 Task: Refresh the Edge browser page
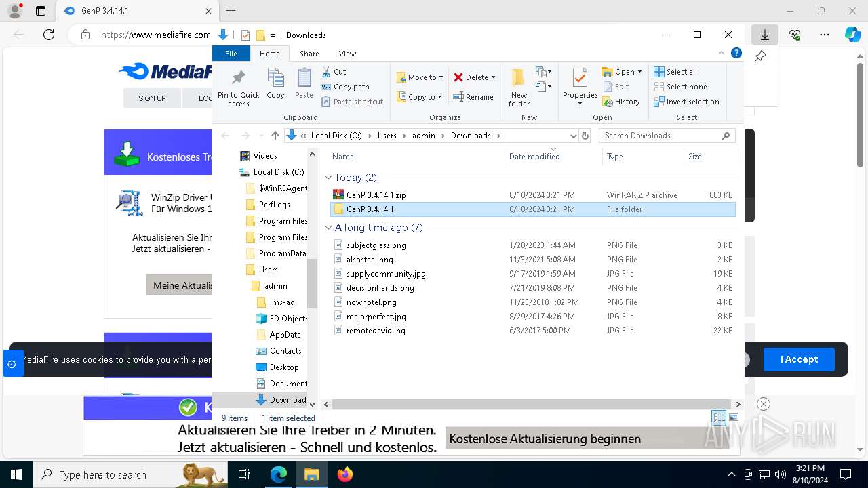48,35
